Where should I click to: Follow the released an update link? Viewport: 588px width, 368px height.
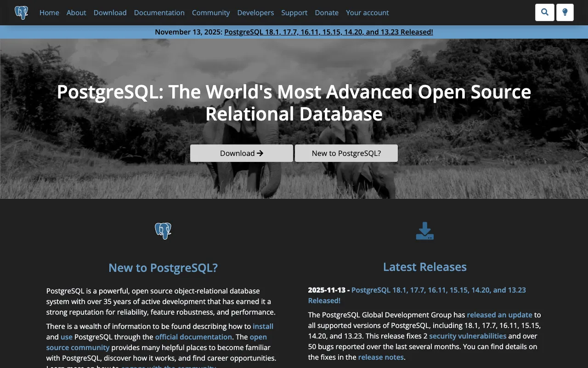[499, 315]
